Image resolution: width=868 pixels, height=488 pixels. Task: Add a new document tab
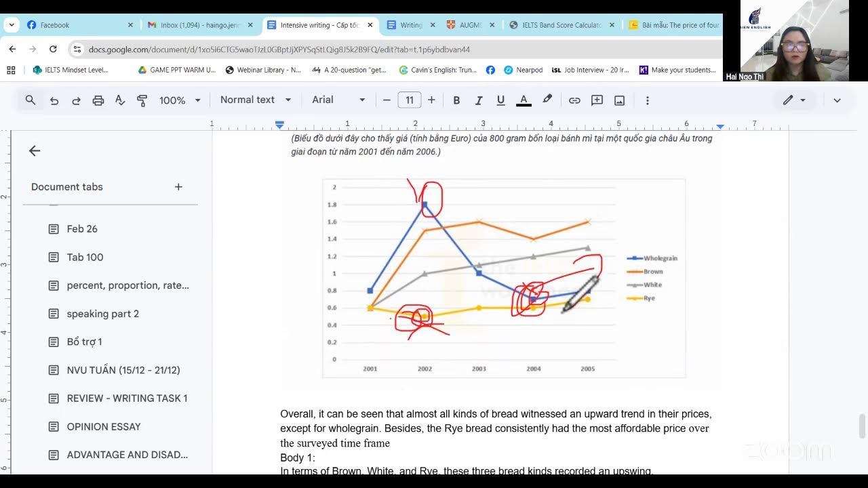pyautogui.click(x=178, y=187)
